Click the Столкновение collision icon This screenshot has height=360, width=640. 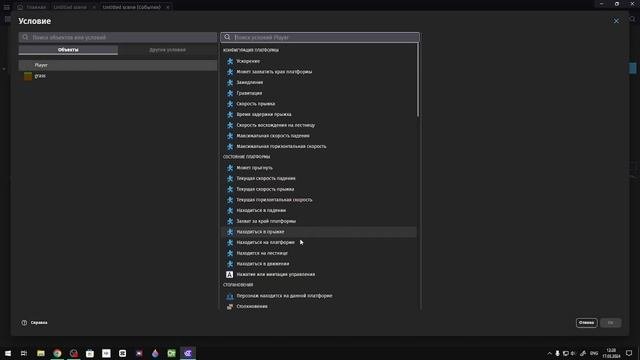coord(230,307)
